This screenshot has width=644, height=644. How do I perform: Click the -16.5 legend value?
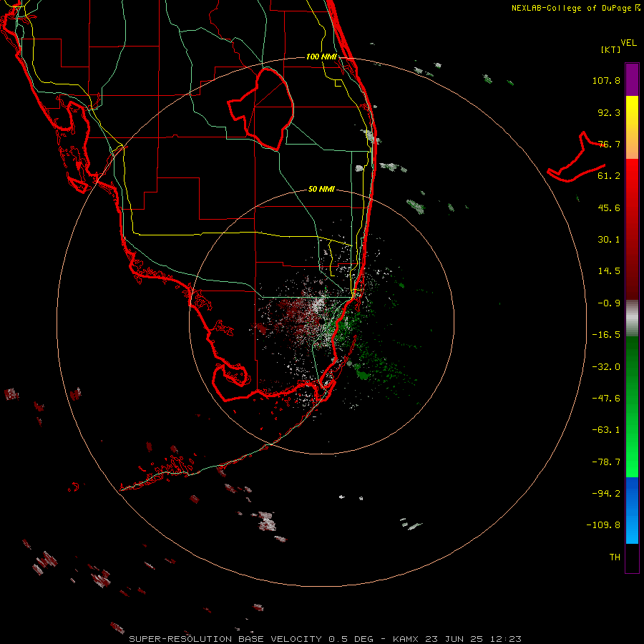click(606, 335)
